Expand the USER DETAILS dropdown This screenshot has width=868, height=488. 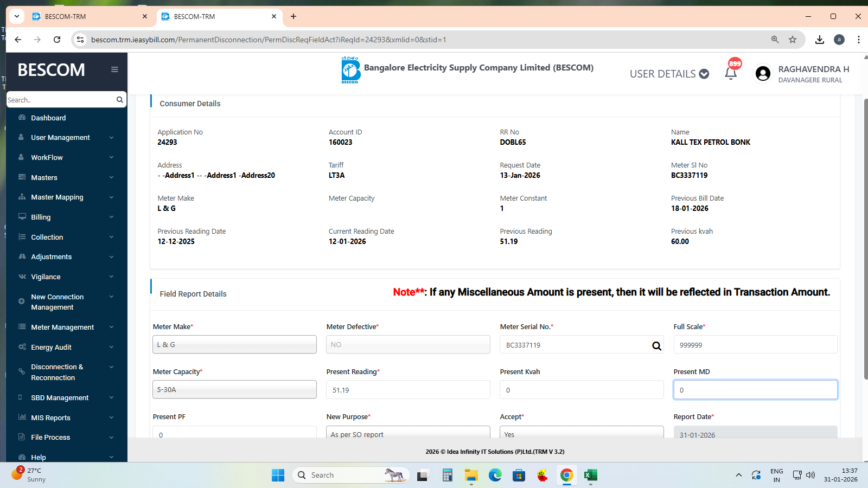click(x=669, y=74)
